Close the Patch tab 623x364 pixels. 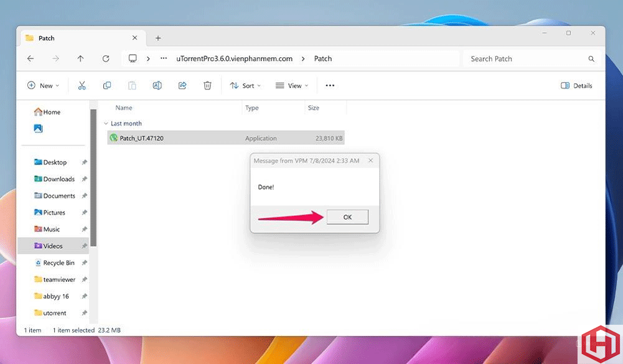coord(134,38)
